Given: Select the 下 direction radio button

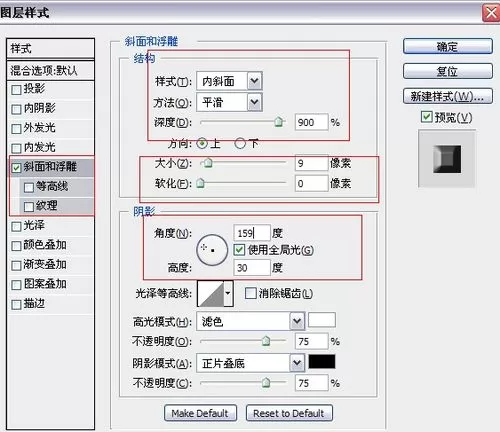Looking at the screenshot, I should (240, 144).
